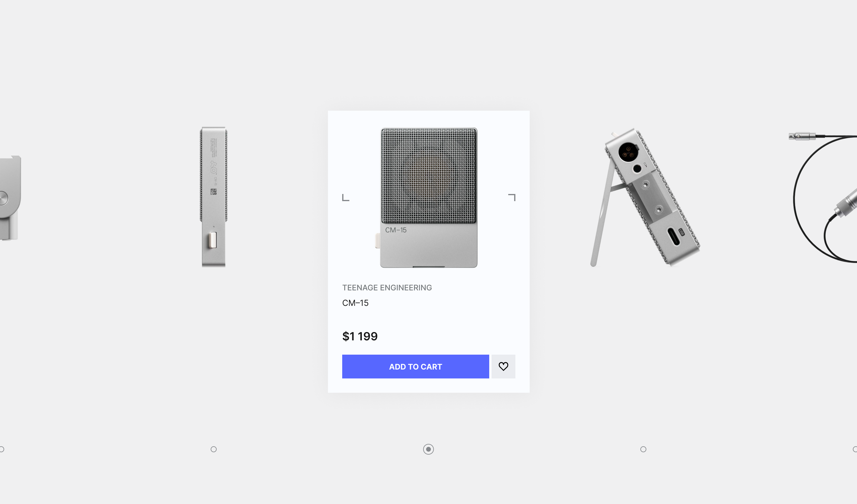Click the USB port on stand view image

coord(674,236)
